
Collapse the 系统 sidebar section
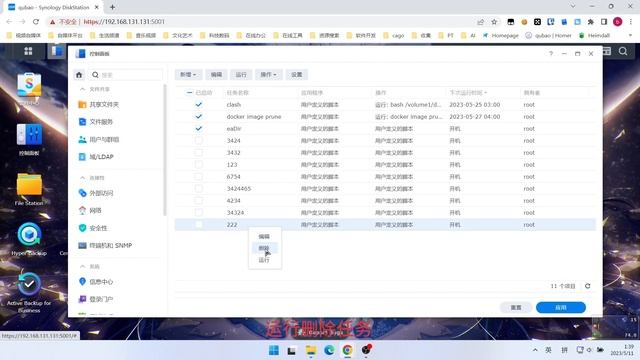tap(83, 267)
